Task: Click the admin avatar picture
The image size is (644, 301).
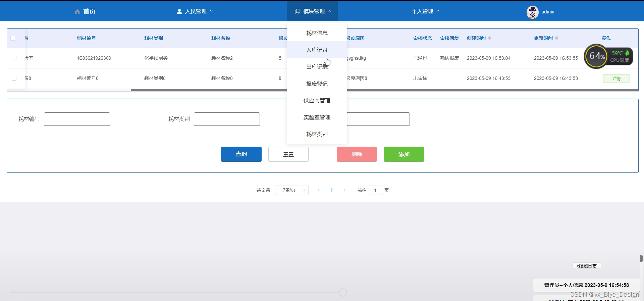Action: tap(533, 12)
